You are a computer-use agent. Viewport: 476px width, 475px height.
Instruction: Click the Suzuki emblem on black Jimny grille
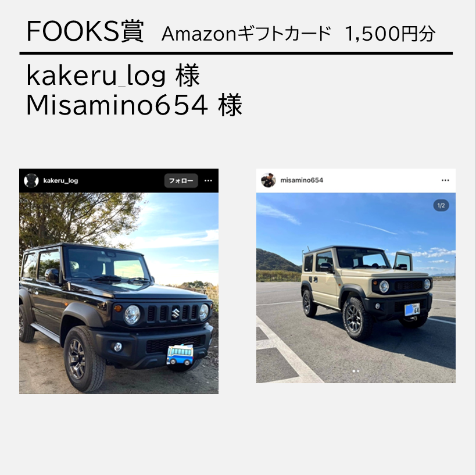pos(176,313)
